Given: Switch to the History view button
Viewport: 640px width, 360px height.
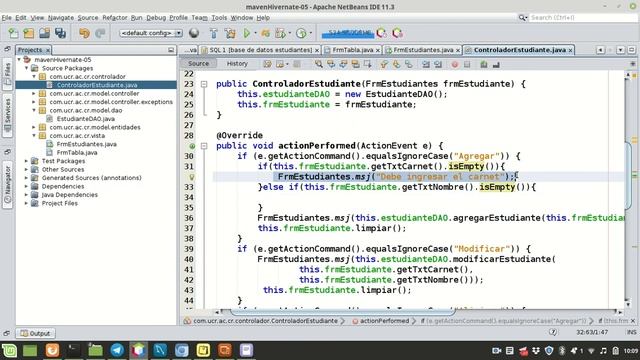Looking at the screenshot, I should coord(237,64).
